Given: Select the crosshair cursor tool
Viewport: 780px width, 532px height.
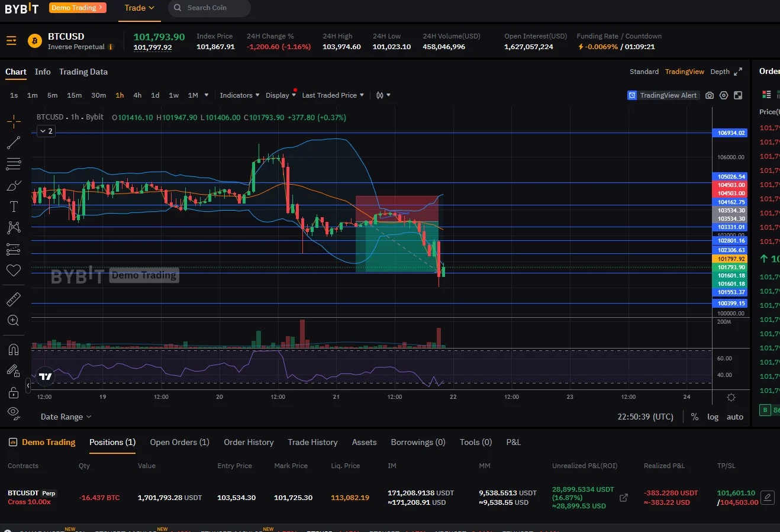Looking at the screenshot, I should pyautogui.click(x=14, y=122).
